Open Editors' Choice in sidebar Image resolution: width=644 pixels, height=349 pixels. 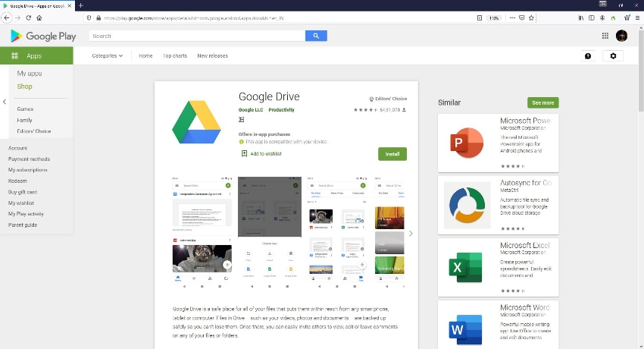(33, 131)
